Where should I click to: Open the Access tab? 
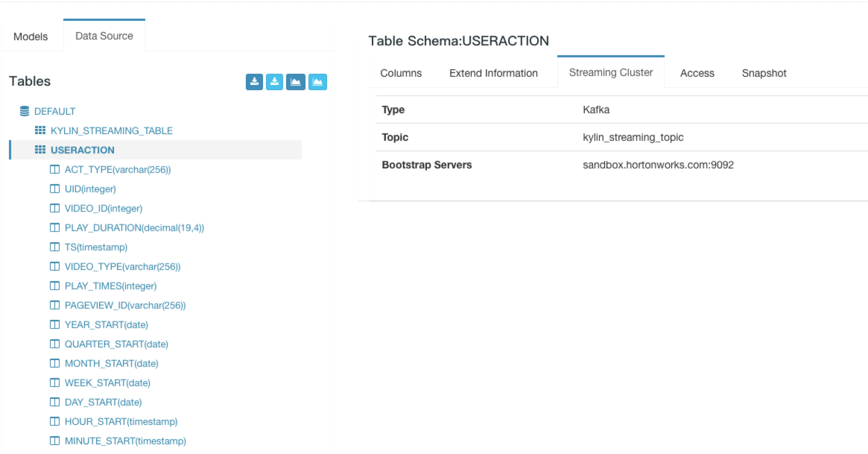(x=697, y=73)
